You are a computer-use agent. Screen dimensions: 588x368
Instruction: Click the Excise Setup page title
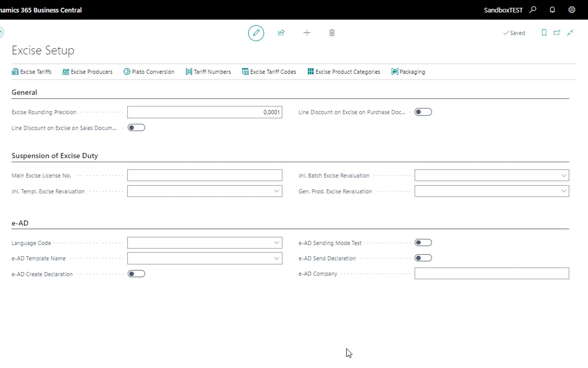click(43, 50)
